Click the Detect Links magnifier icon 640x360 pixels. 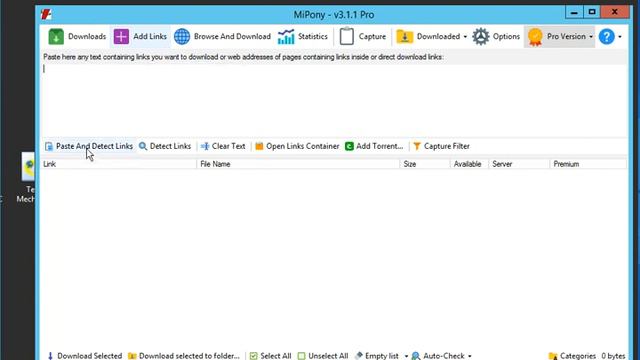143,146
